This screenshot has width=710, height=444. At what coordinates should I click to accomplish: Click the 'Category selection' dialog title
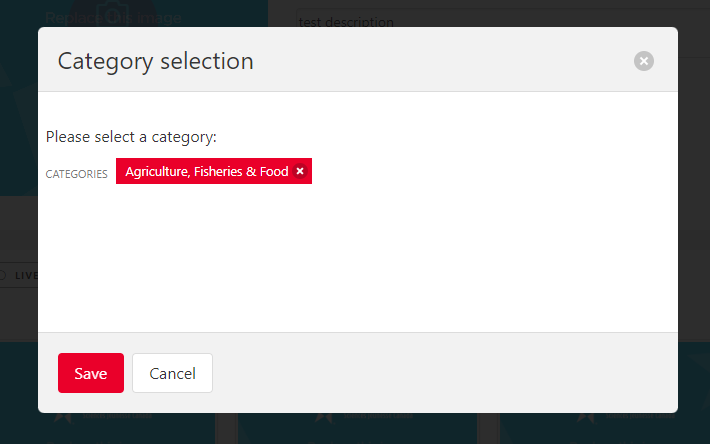click(x=155, y=61)
